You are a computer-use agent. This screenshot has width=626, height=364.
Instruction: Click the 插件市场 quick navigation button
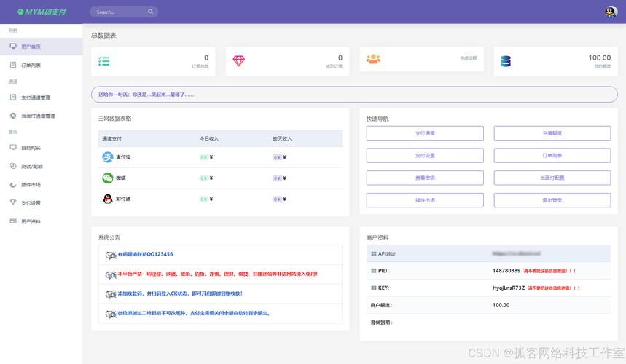click(425, 200)
